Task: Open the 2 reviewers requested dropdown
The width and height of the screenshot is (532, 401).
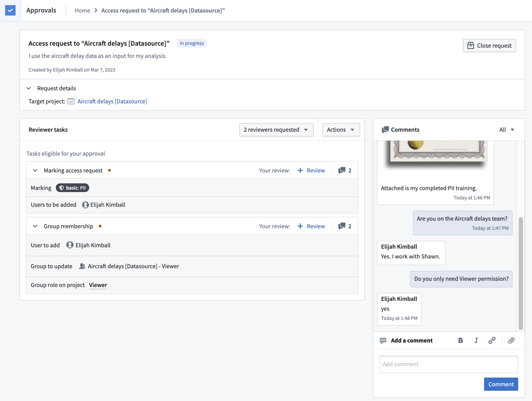Action: pyautogui.click(x=276, y=130)
